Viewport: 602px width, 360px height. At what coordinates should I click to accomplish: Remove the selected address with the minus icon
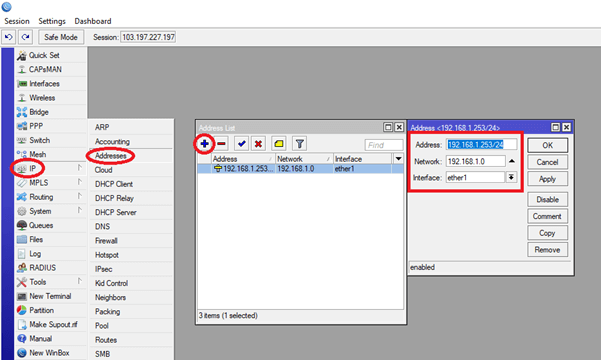222,144
